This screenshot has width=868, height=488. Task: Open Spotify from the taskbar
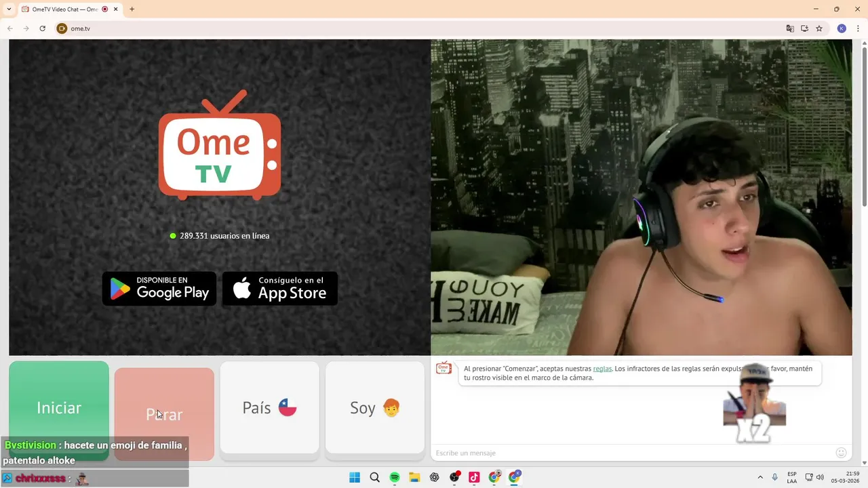point(395,477)
